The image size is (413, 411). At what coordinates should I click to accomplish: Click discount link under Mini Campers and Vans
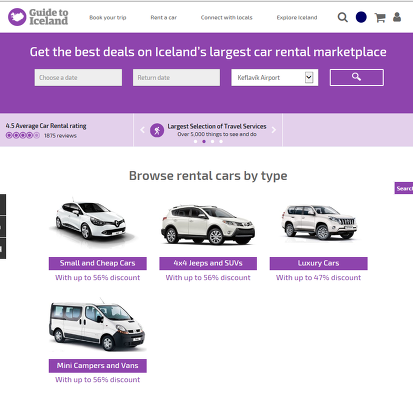click(98, 380)
